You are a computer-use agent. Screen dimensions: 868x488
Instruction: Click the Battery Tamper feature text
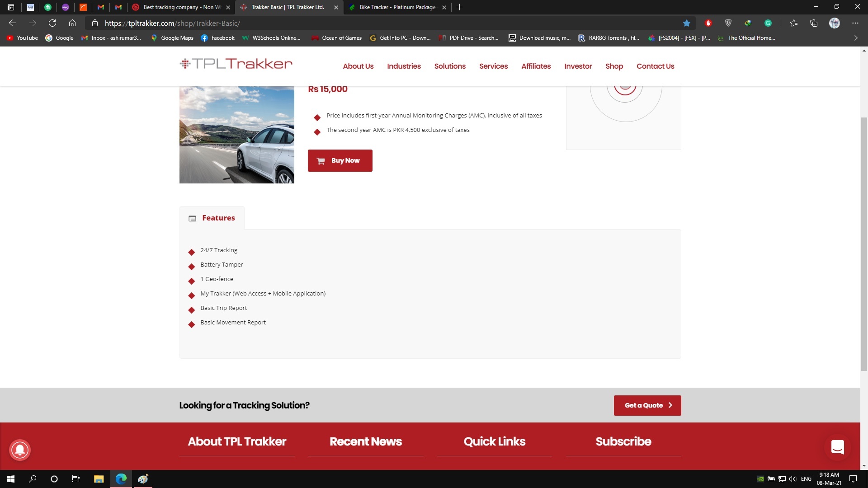tap(222, 264)
